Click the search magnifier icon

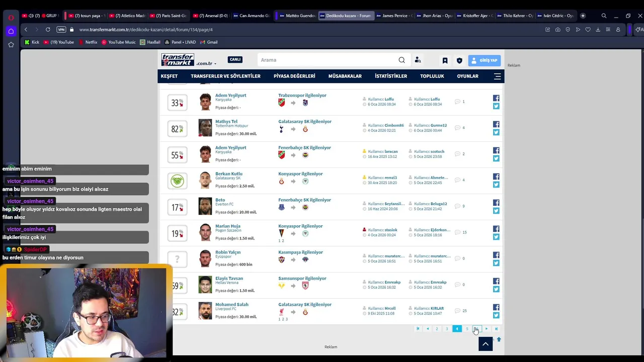(401, 60)
